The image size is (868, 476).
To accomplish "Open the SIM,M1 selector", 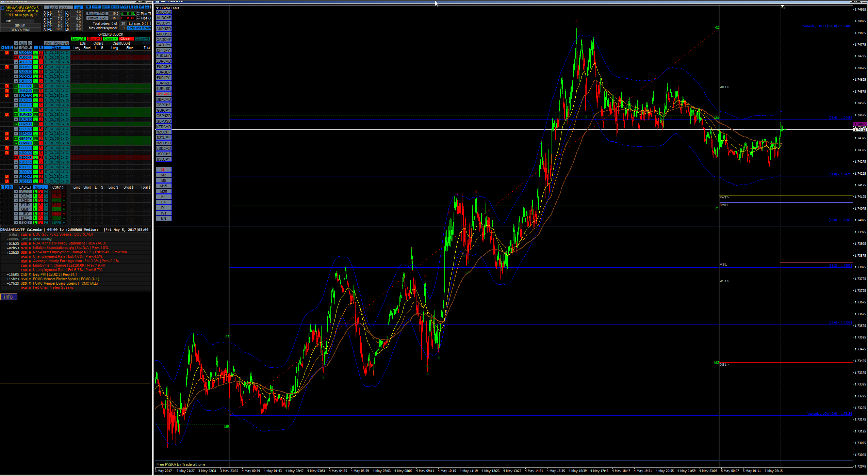I will 21,25.
